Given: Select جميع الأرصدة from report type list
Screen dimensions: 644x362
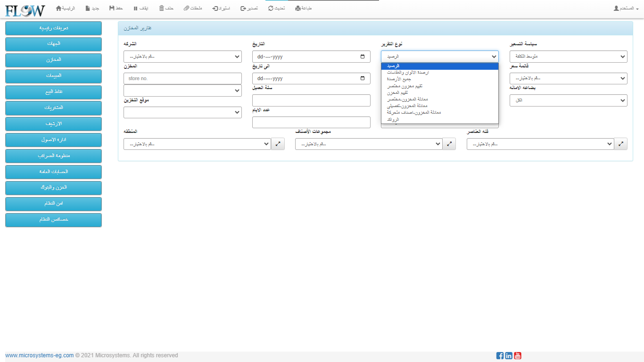Looking at the screenshot, I should (x=400, y=79).
